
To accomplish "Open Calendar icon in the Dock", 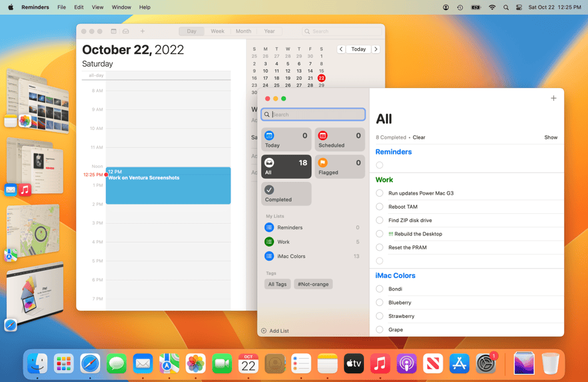I will 248,363.
